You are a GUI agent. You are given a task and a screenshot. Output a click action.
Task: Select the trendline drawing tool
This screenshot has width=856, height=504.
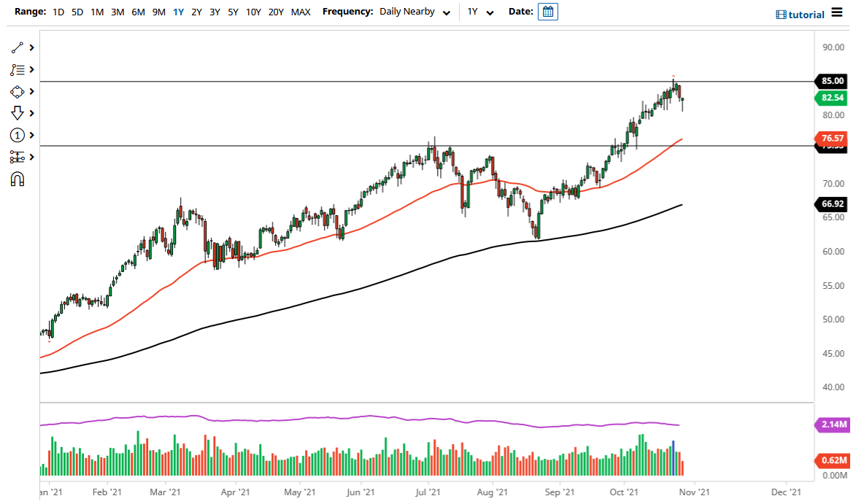[x=17, y=47]
